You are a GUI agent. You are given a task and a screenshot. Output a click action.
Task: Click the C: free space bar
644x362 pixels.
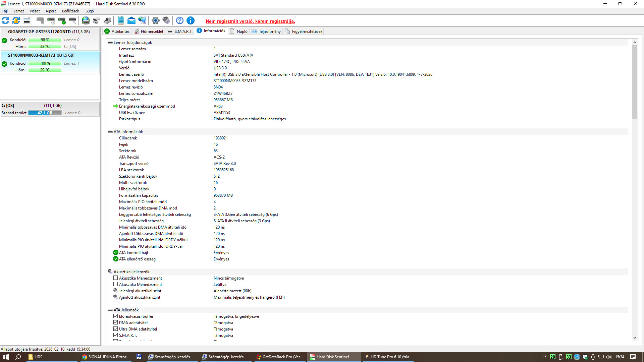(45, 113)
